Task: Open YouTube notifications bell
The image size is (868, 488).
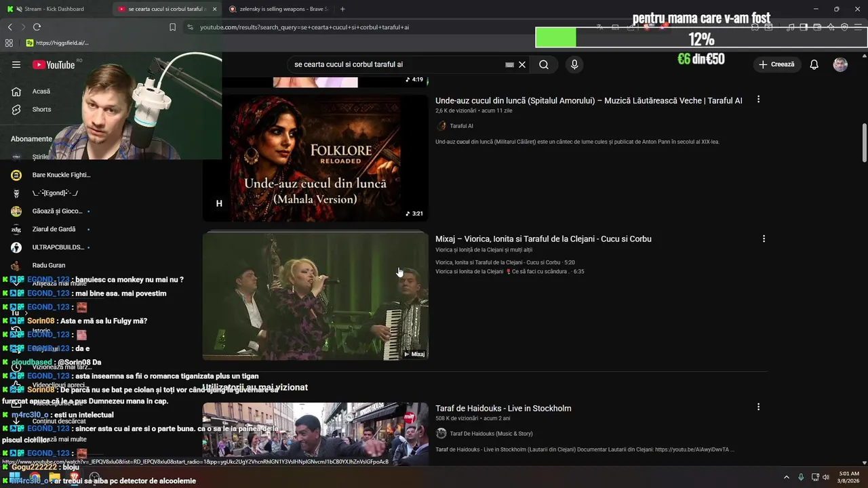Action: [814, 64]
